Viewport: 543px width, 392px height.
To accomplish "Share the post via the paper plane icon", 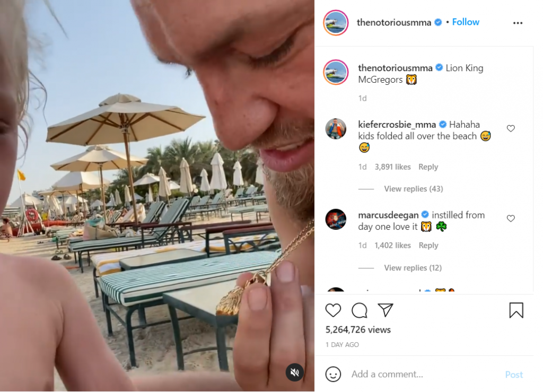I will (386, 310).
